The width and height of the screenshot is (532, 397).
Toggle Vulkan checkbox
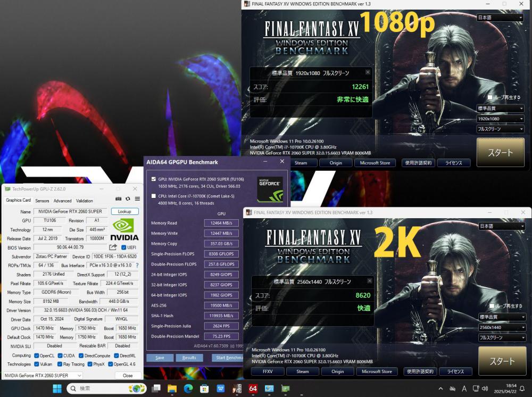pos(36,364)
